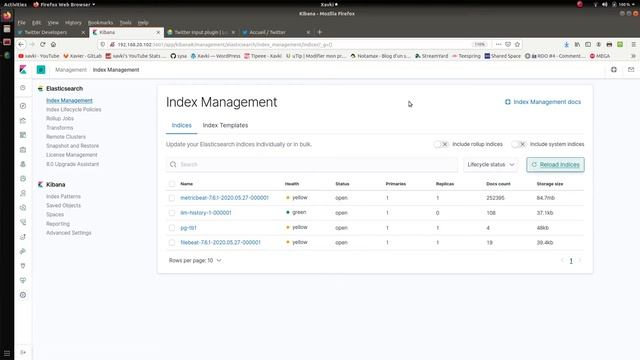
Task: Open Recently viewed clock icon in Kibana sidebar
Action: coord(23,88)
